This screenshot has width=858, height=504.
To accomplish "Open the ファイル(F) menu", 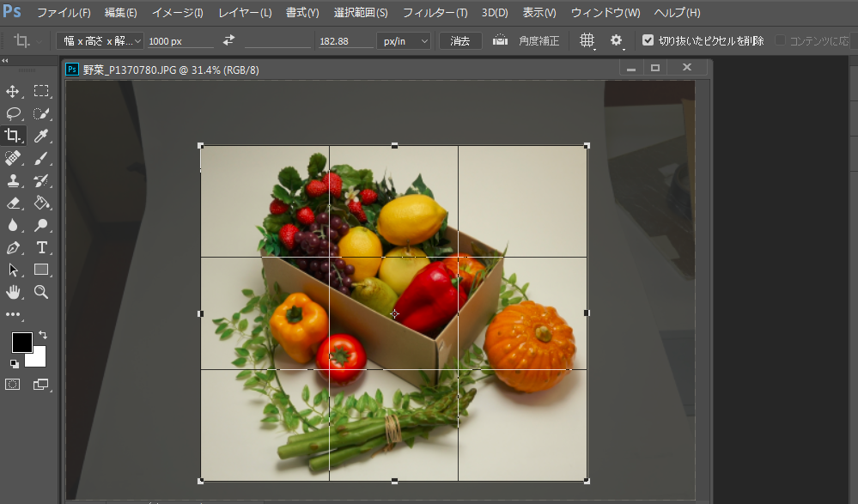I will [x=64, y=12].
